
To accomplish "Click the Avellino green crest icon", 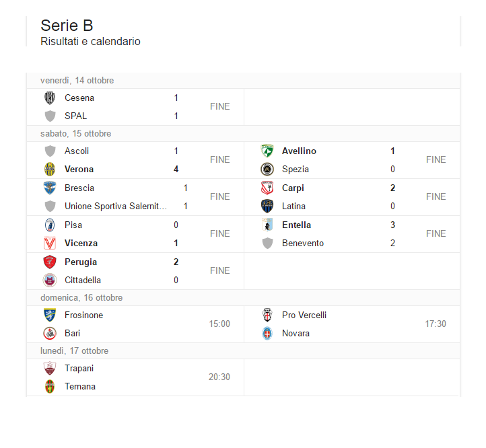I will click(267, 151).
